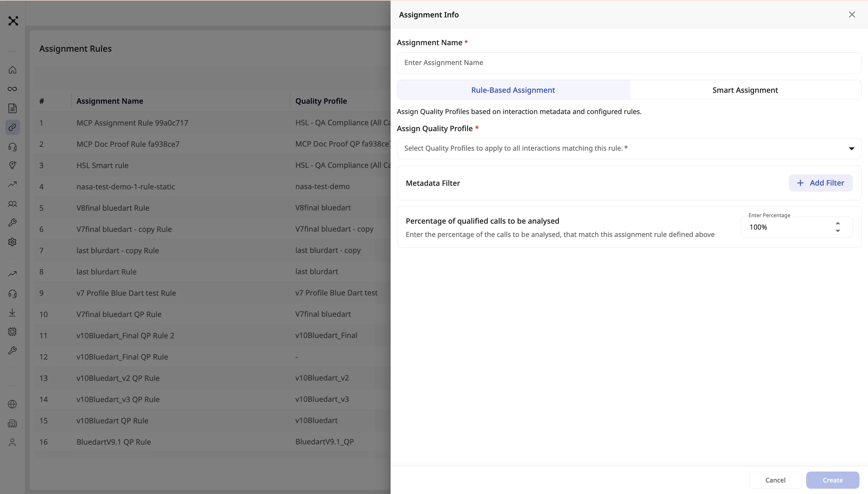Switch to Smart Assignment tab

pyautogui.click(x=745, y=90)
